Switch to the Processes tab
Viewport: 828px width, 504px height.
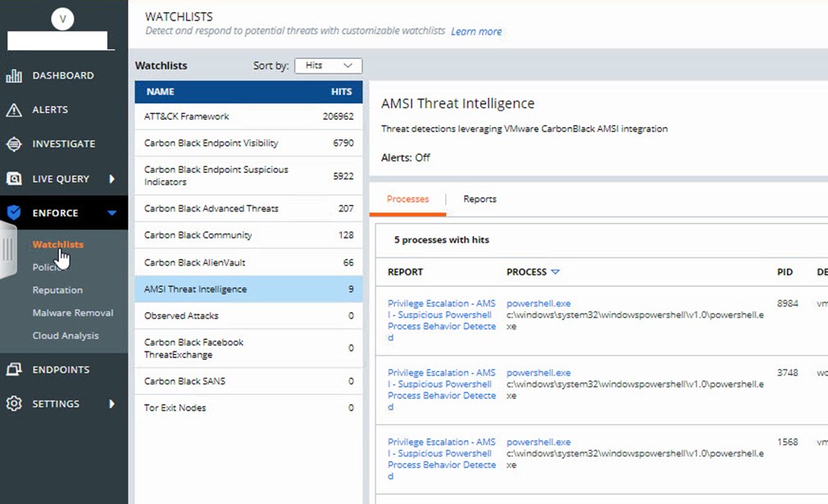point(407,199)
